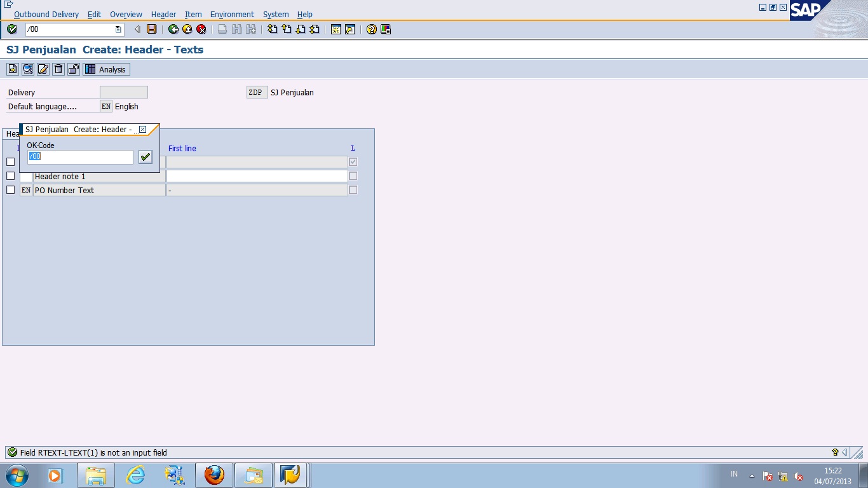868x488 pixels.
Task: Open the Outbound Delivery menu
Action: coord(46,14)
